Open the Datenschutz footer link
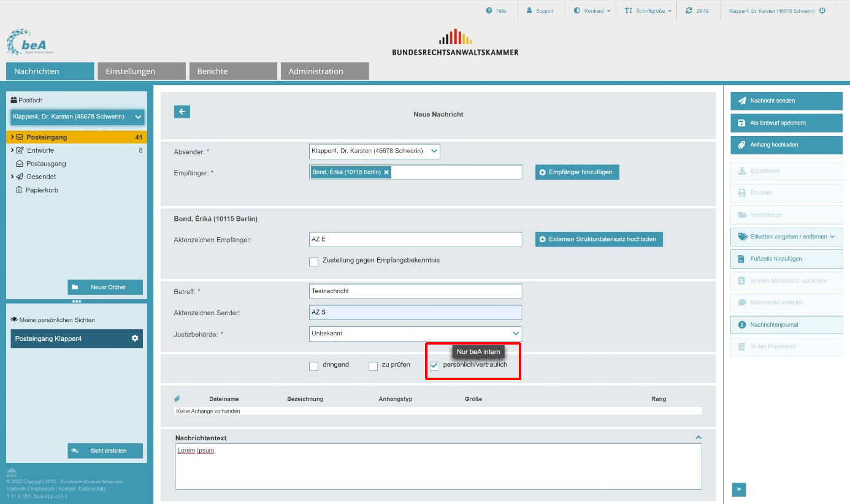Viewport: 850px width, 504px height. tap(93, 489)
